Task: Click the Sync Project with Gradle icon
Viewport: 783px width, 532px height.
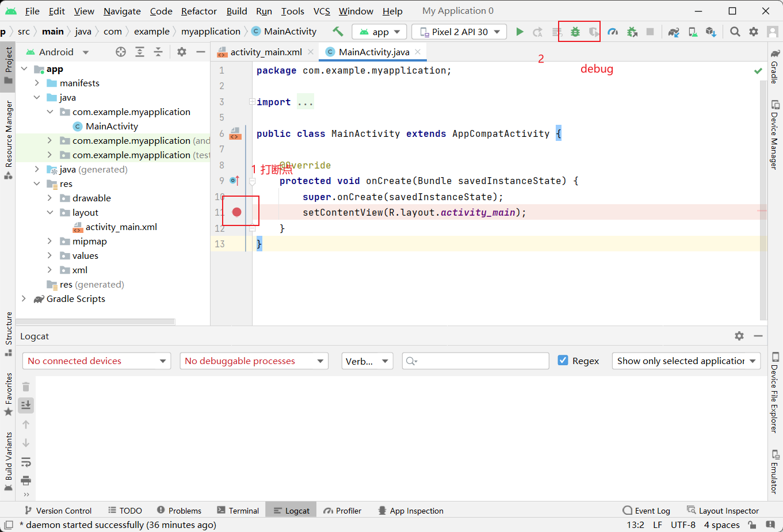Action: click(674, 32)
